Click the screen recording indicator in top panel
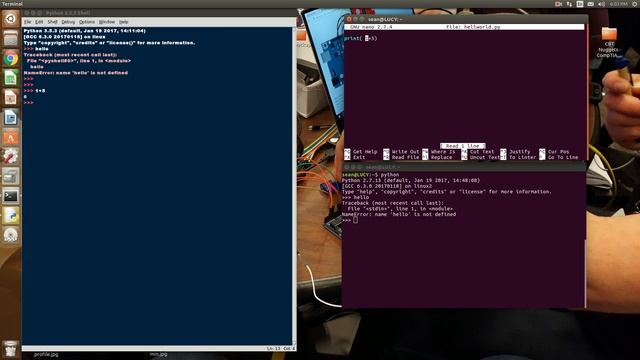The height and width of the screenshot is (360, 640). coord(558,4)
